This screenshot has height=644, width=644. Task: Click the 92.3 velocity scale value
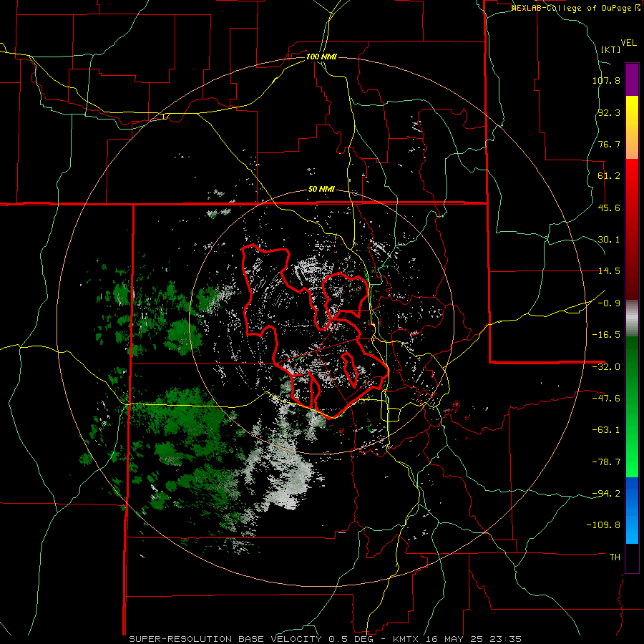pyautogui.click(x=609, y=112)
